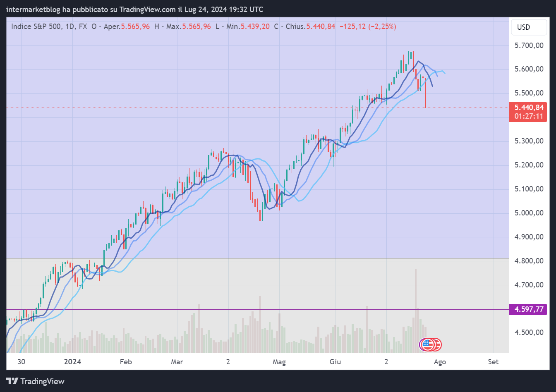Image resolution: width=556 pixels, height=392 pixels.
Task: Click the 4.500,00 price axis label
Action: click(x=529, y=332)
